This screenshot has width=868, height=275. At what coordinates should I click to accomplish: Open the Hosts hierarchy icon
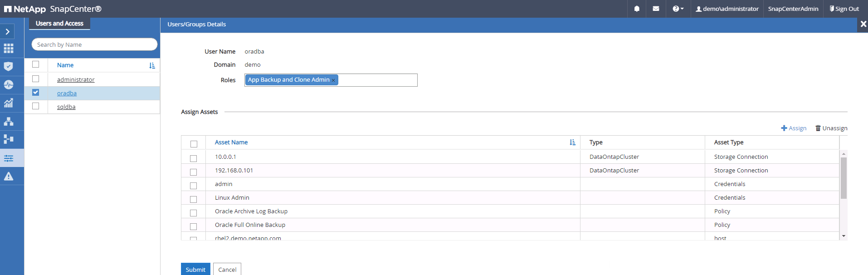tap(9, 122)
